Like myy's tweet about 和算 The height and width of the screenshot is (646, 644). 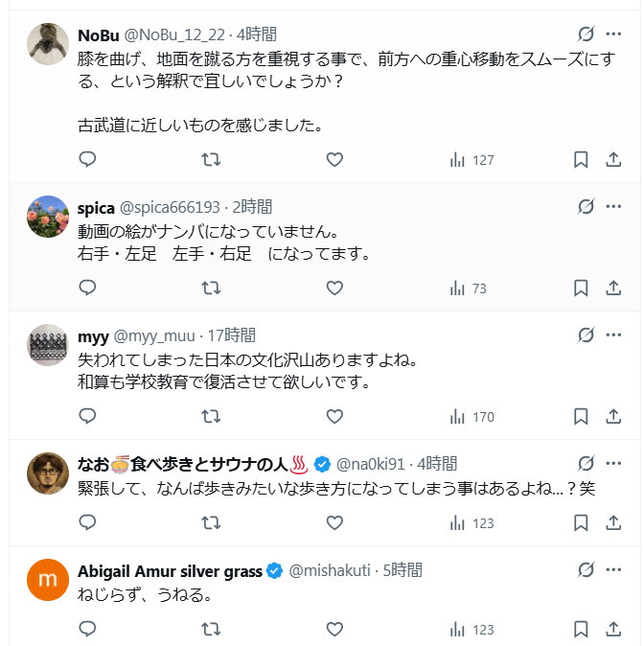[x=334, y=416]
